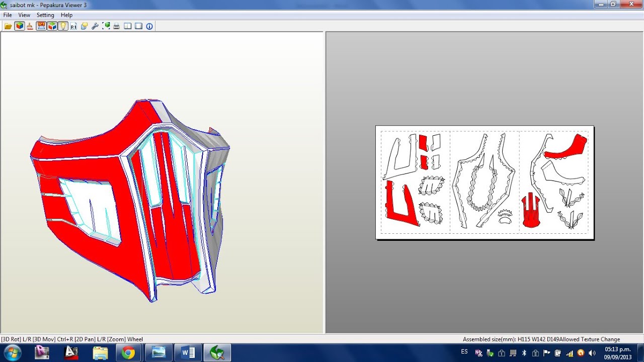Viewport: 644px width, 362px height.
Task: Click the Action Center flag tray icon
Action: coord(546,353)
